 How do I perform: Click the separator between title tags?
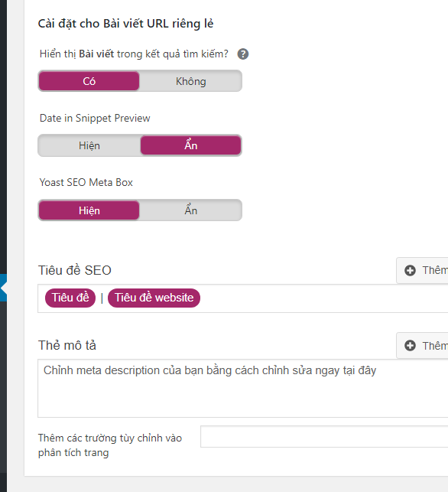pos(102,298)
